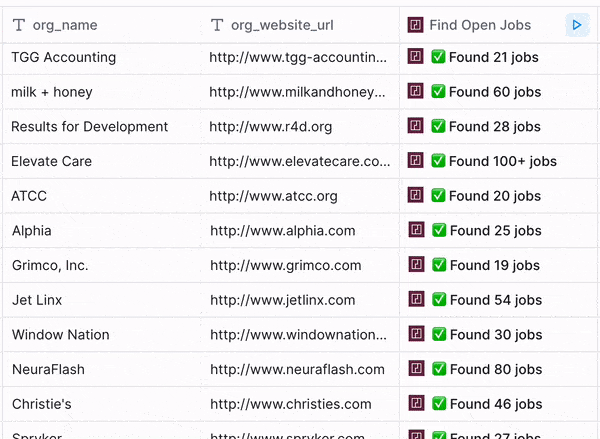Click the enrichment icon in the Grimco, Inc. row
The image size is (600, 439).
416,265
